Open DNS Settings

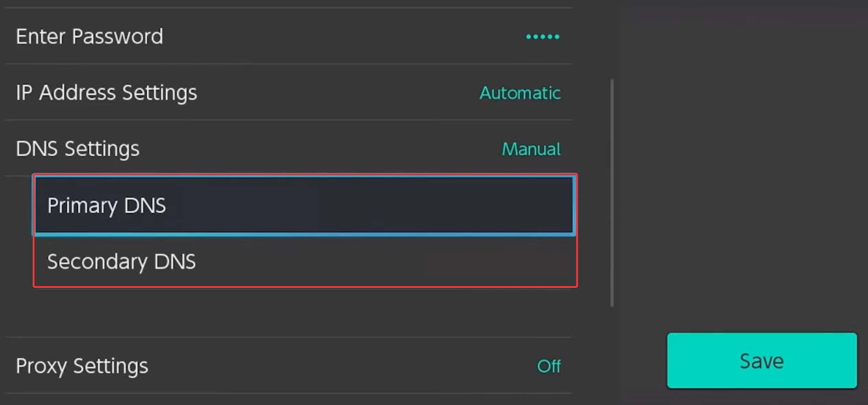tap(288, 149)
